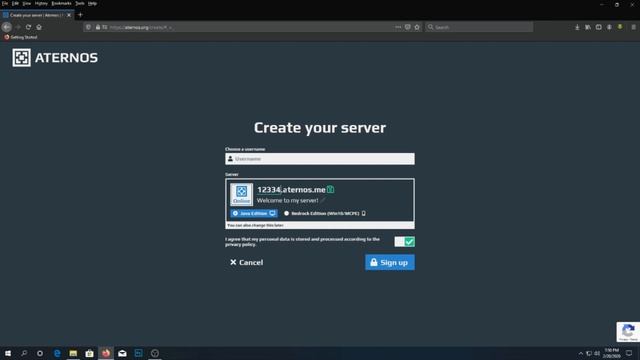This screenshot has height=360, width=640.
Task: Click the copy address icon beside aternos.me
Action: point(331,189)
